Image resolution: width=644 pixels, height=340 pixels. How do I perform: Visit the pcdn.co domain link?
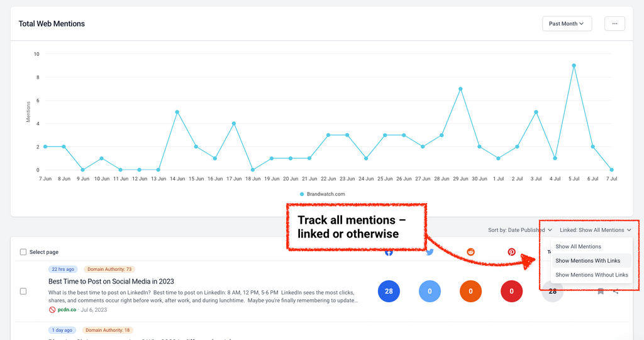[66, 310]
